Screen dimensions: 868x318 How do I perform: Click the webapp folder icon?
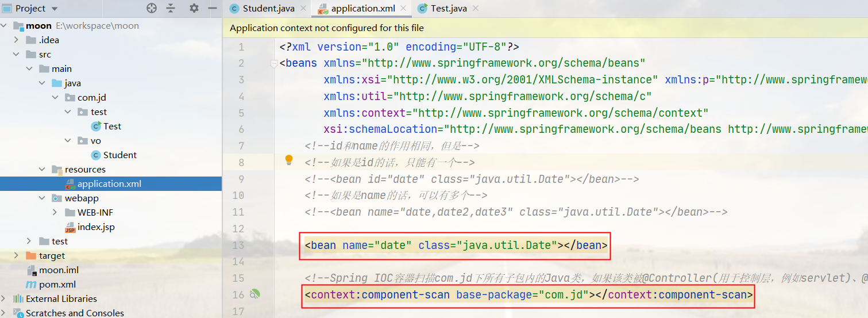(x=57, y=198)
